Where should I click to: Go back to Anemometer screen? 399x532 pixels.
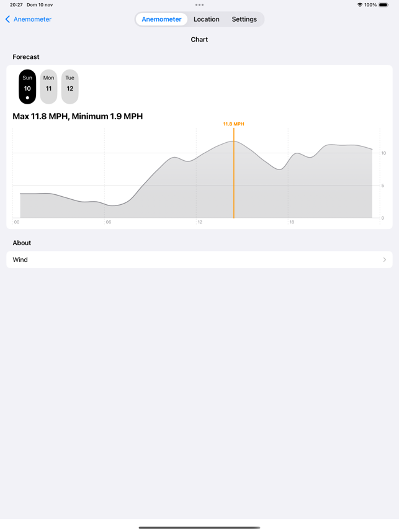29,19
